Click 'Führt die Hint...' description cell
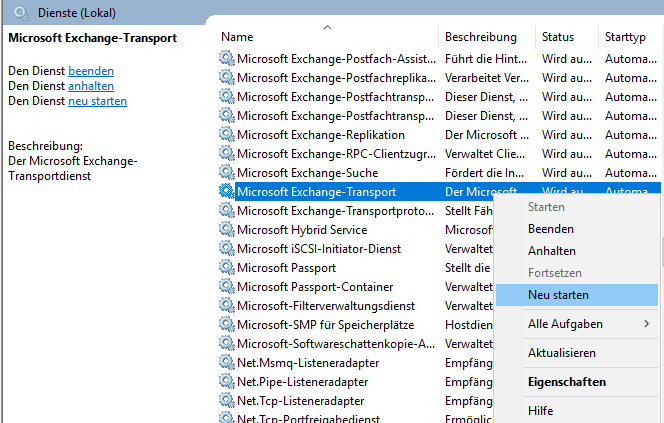Screen dimensions: 664x423 [486, 58]
